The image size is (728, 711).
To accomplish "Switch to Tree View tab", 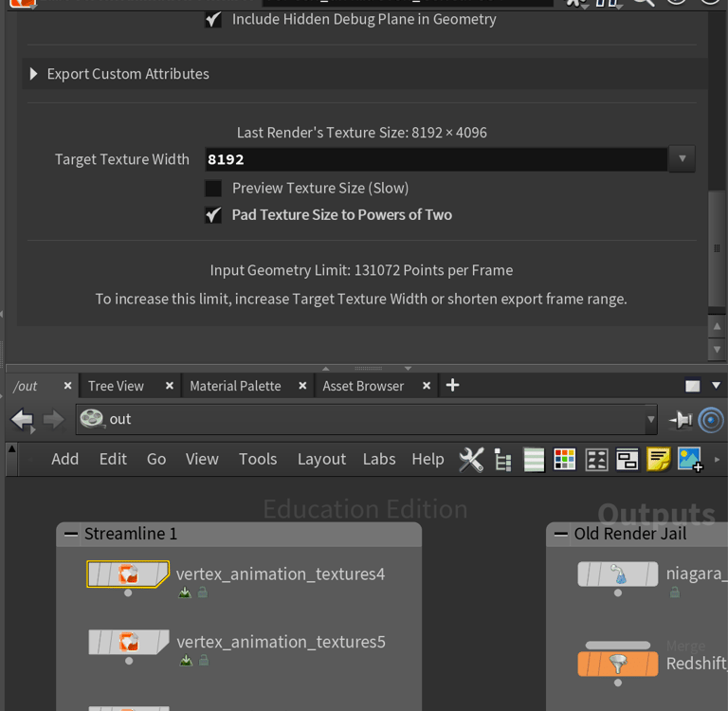I will point(116,386).
